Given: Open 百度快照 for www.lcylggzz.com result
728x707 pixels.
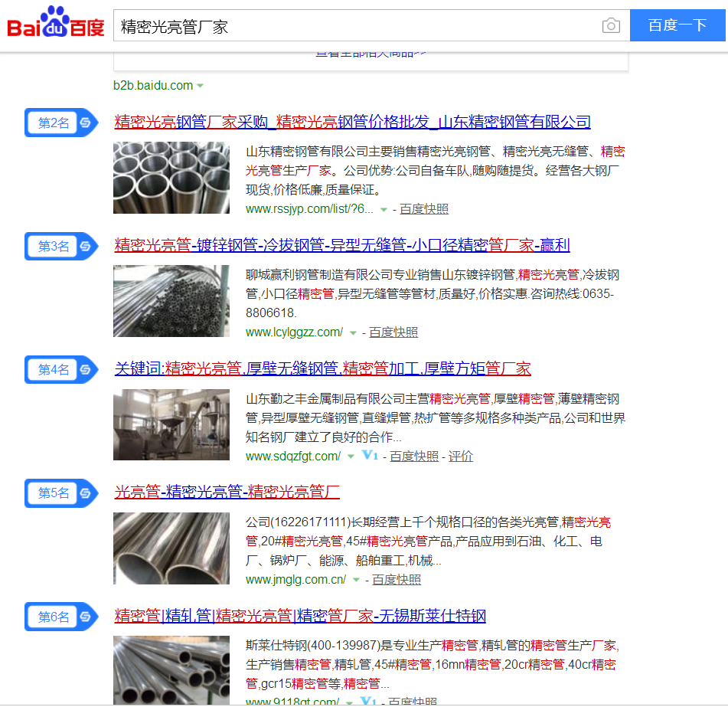Looking at the screenshot, I should coord(393,332).
